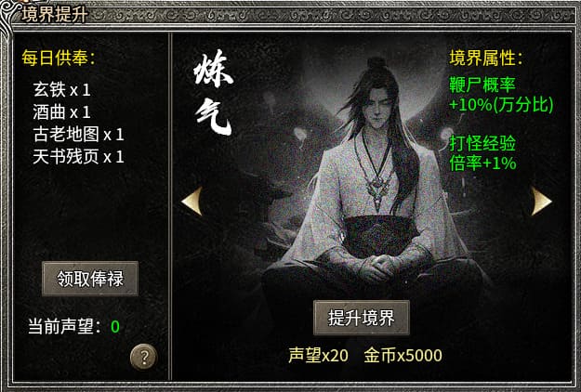Click the 金币x5000 cost label

[x=403, y=356]
